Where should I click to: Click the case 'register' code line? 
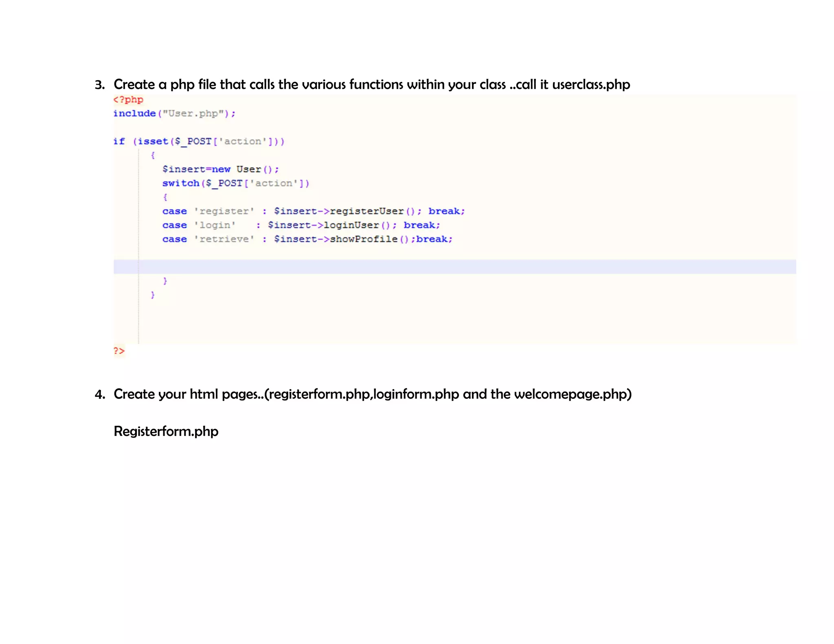314,211
